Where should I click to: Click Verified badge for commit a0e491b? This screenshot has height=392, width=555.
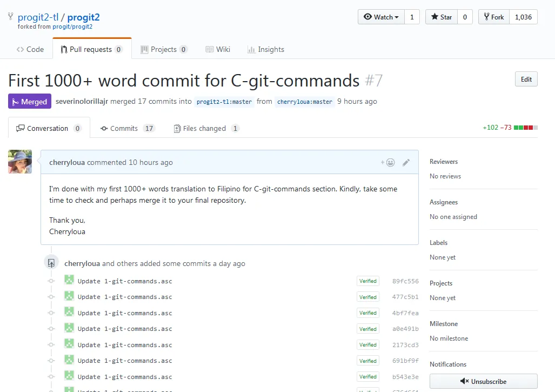click(368, 329)
